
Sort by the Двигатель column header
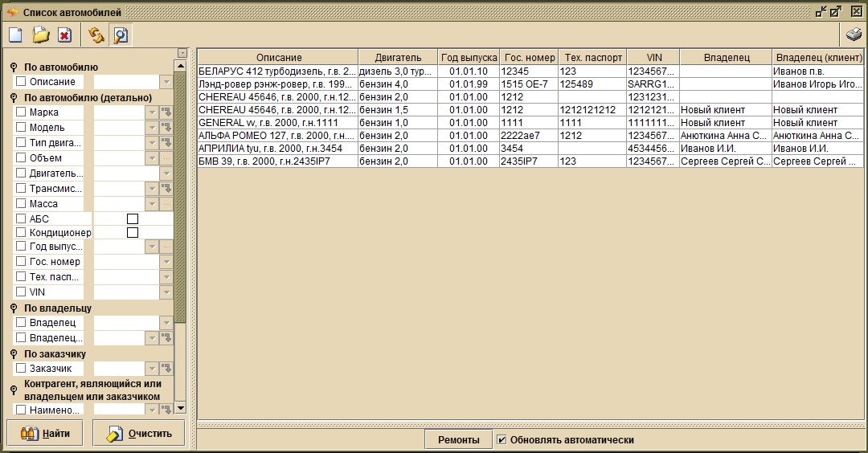click(398, 58)
